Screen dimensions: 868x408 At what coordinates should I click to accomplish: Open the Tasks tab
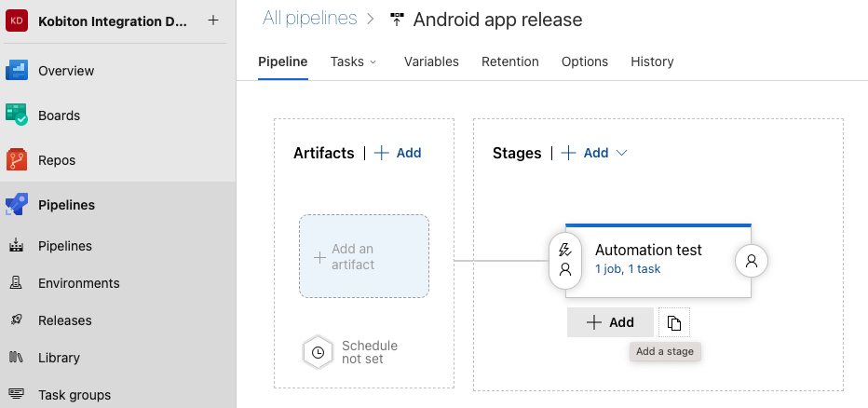tap(347, 61)
